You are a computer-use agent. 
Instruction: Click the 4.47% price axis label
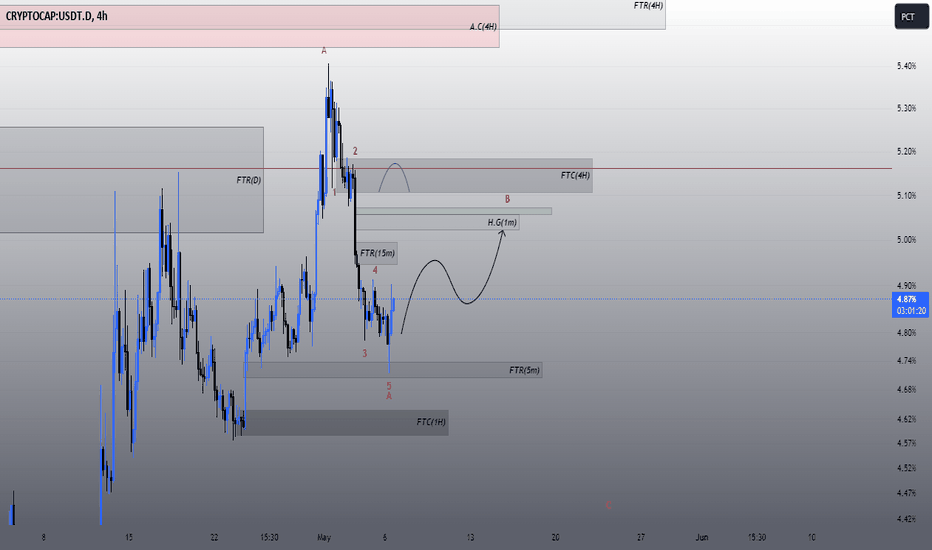coord(906,493)
